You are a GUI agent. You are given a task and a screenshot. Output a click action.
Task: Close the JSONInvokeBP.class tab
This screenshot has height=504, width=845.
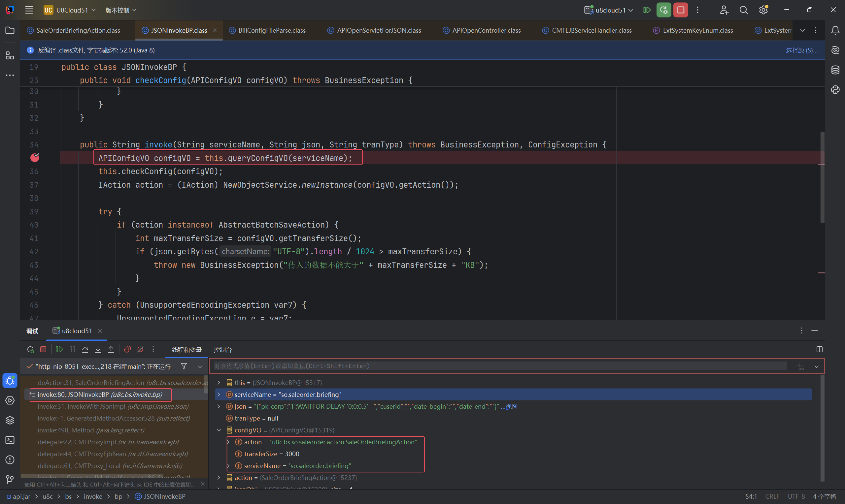click(215, 31)
